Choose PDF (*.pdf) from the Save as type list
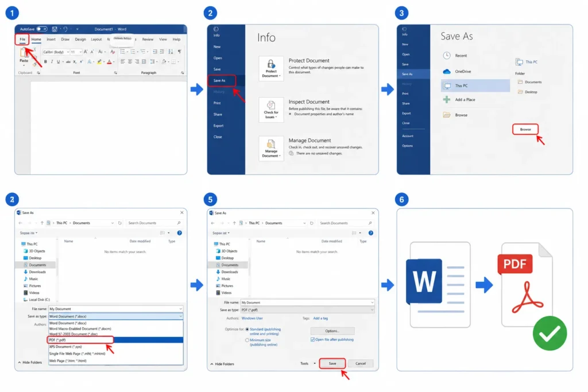The image size is (588, 392). 80,340
